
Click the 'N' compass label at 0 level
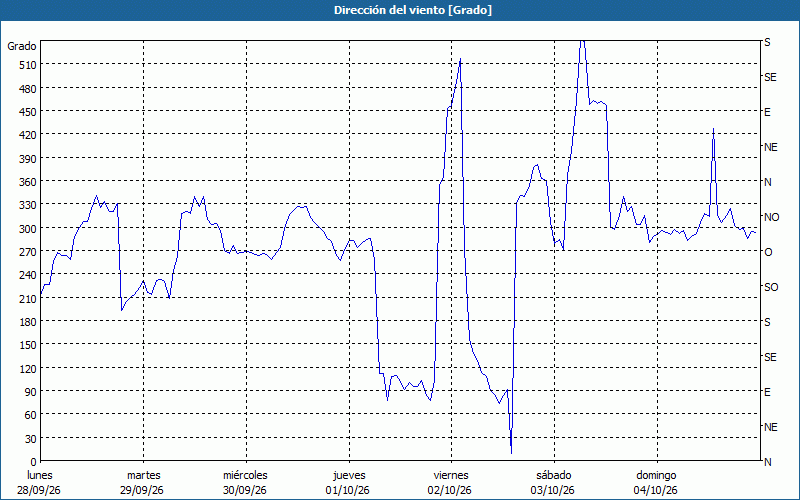pyautogui.click(x=768, y=462)
